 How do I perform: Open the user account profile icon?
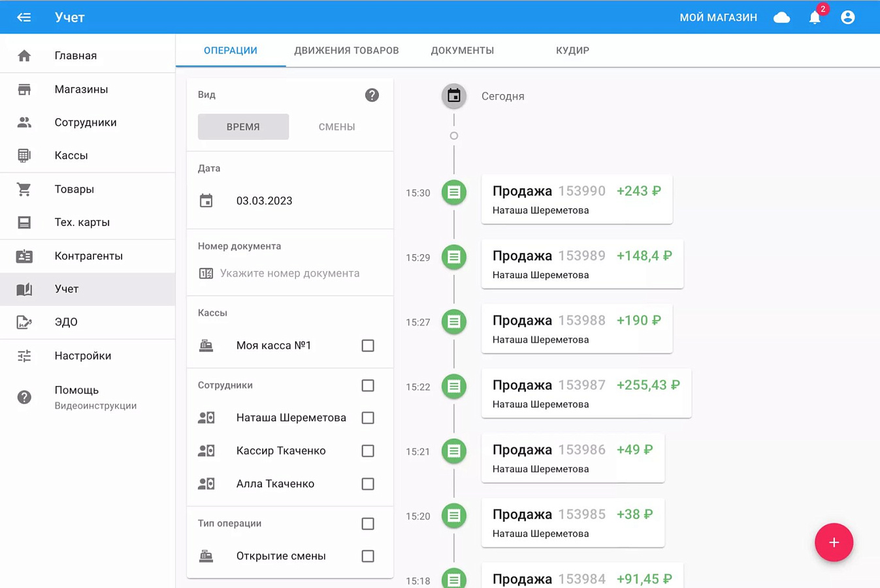[848, 18]
